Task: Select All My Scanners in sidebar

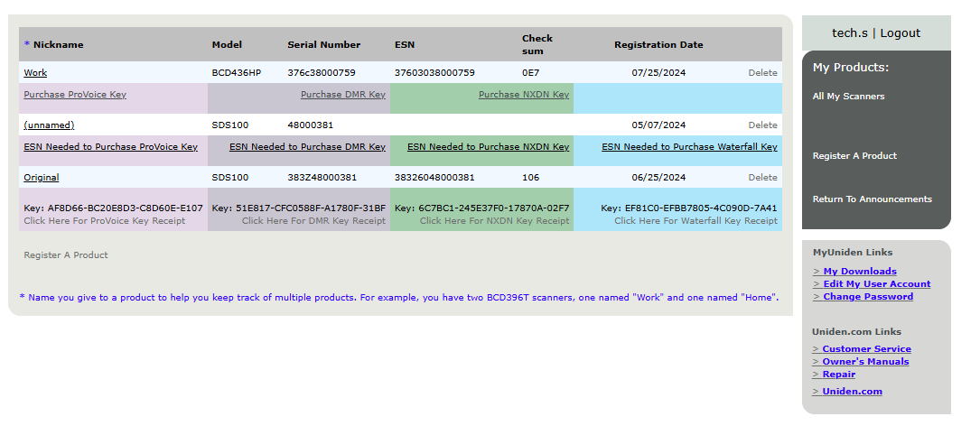Action: point(848,96)
